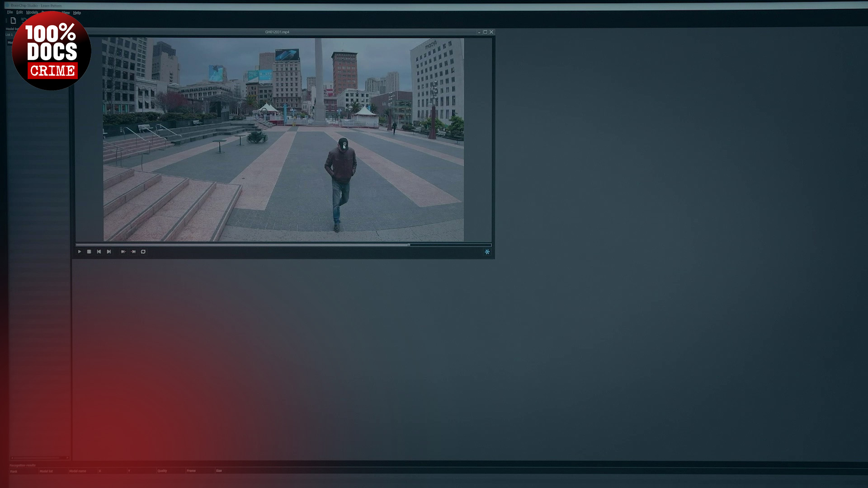Step forward to the next frame
868x488 pixels.
tap(109, 252)
